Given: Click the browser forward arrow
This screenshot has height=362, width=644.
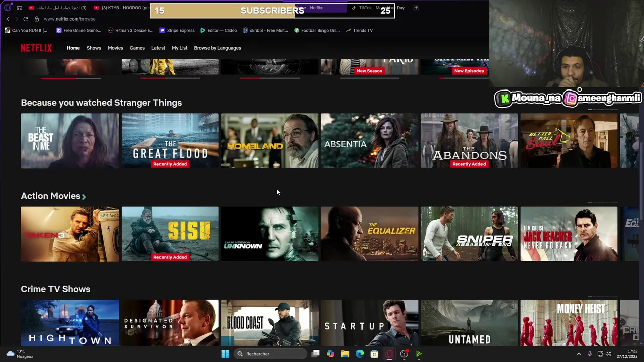Looking at the screenshot, I should [16, 19].
